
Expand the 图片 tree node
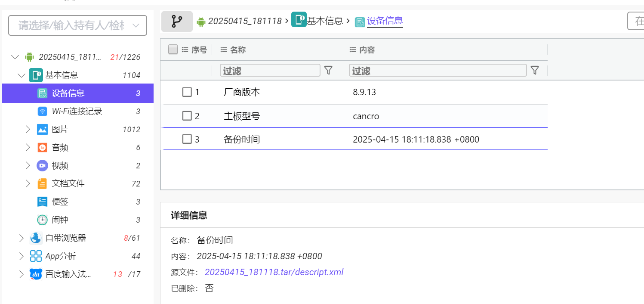click(28, 130)
